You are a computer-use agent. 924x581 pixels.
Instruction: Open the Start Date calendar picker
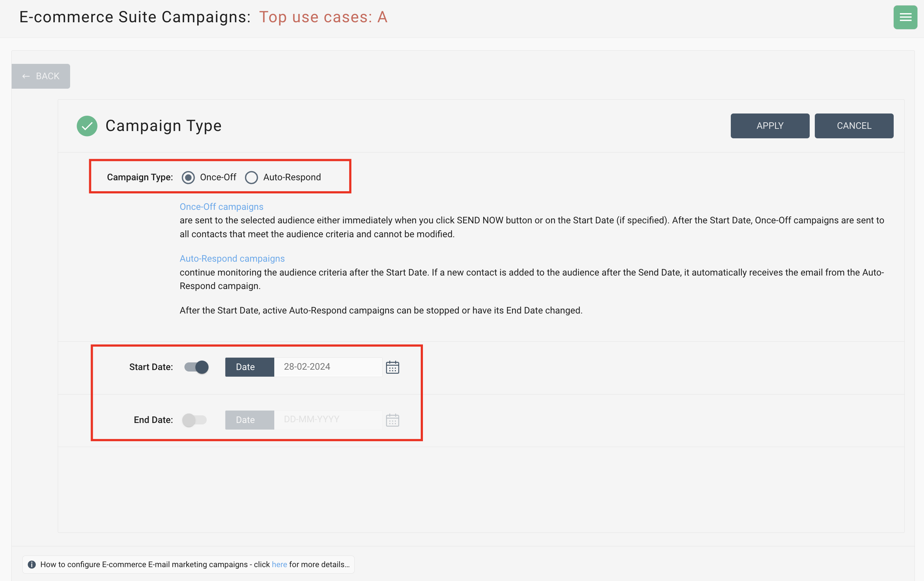click(392, 367)
